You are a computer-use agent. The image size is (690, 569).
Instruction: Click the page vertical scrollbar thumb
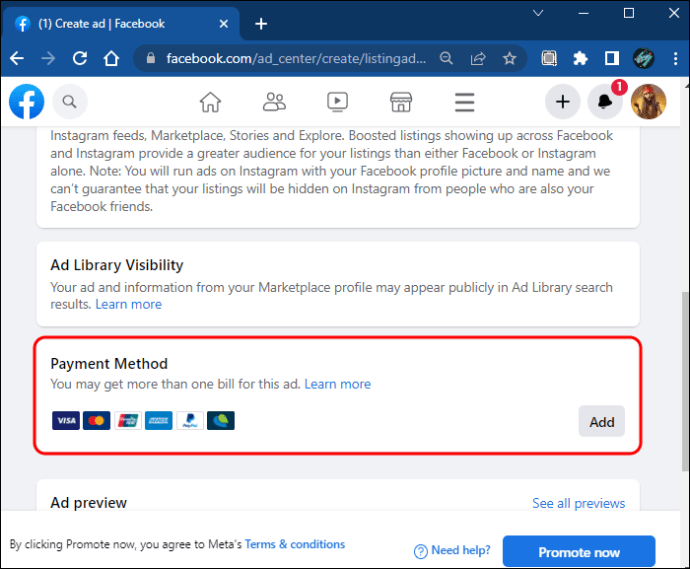(685, 381)
